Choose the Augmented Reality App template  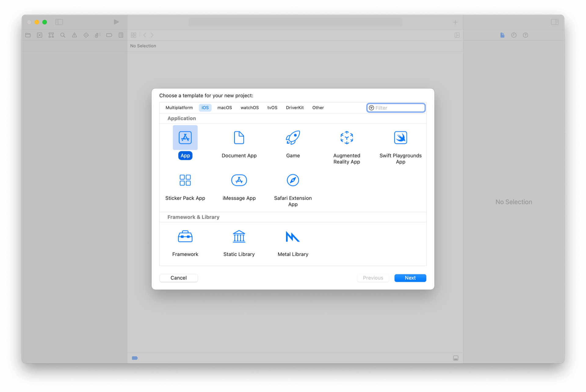point(346,138)
